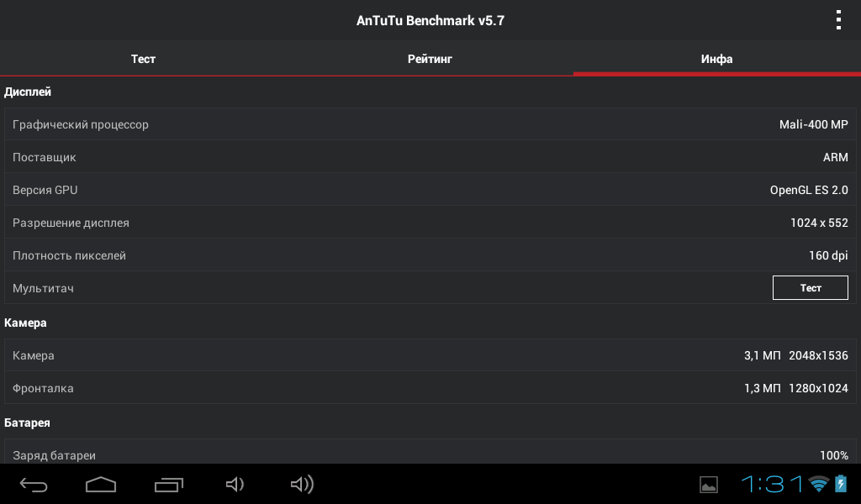The width and height of the screenshot is (861, 504).
Task: Select the Инфа tab
Action: pyautogui.click(x=717, y=59)
